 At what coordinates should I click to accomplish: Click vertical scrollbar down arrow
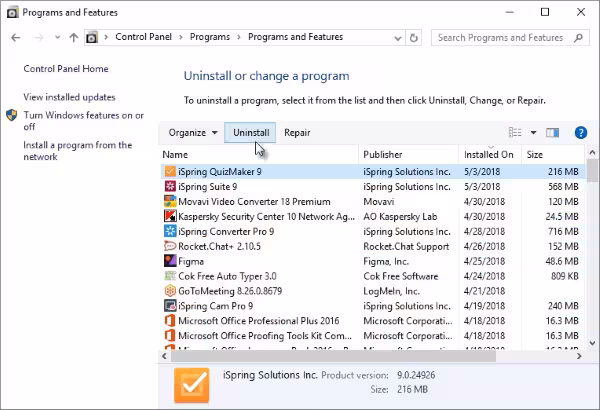tap(592, 343)
